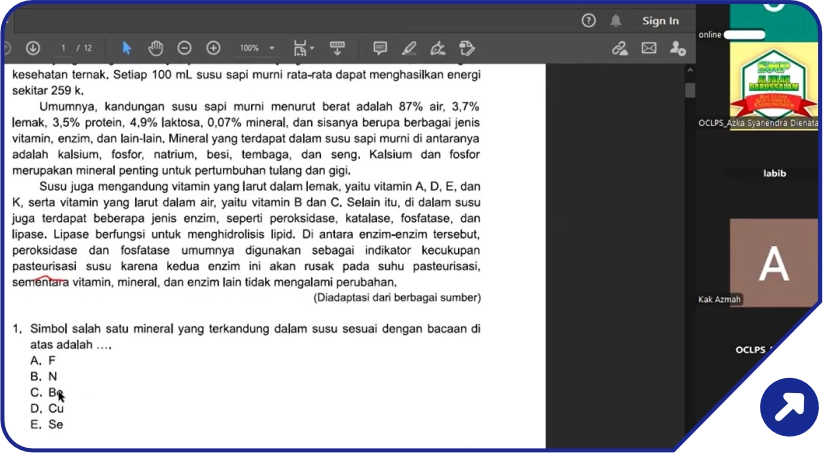Select the arrow selection tool
This screenshot has width=823, height=453.
click(x=126, y=48)
